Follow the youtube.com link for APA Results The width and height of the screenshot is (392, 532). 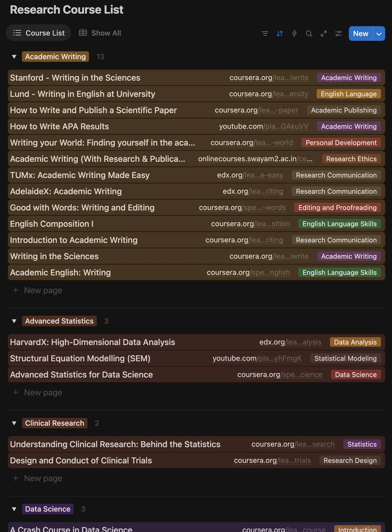point(264,126)
